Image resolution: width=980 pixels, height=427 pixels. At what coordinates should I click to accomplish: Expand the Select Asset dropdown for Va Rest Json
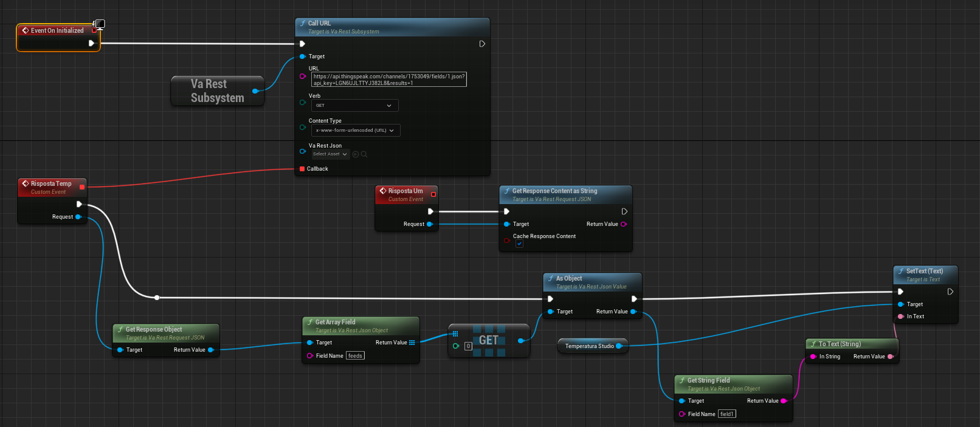click(330, 154)
